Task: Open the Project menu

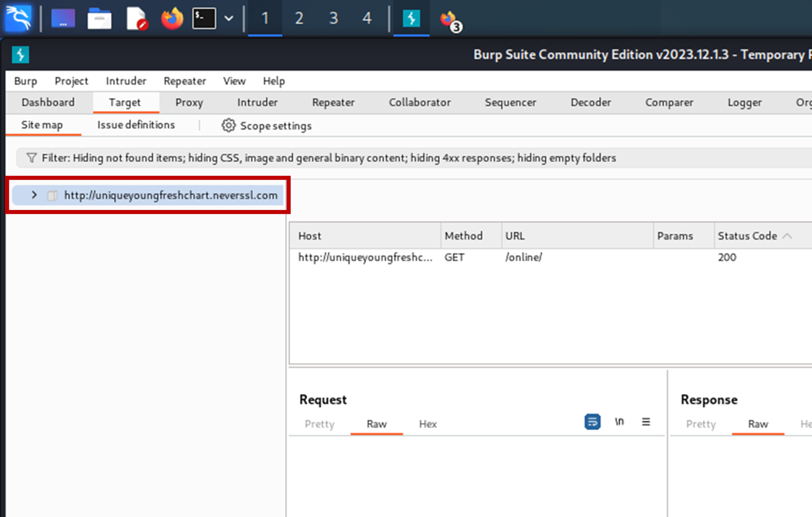Action: [71, 81]
